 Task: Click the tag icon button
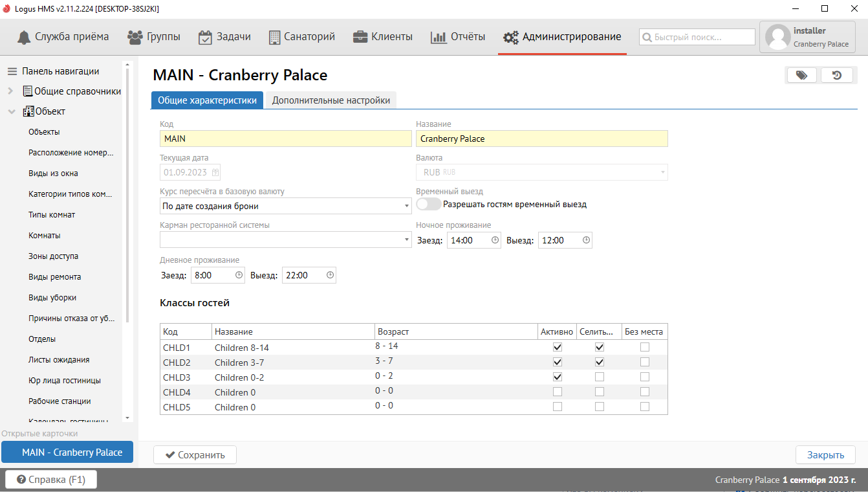click(x=801, y=75)
